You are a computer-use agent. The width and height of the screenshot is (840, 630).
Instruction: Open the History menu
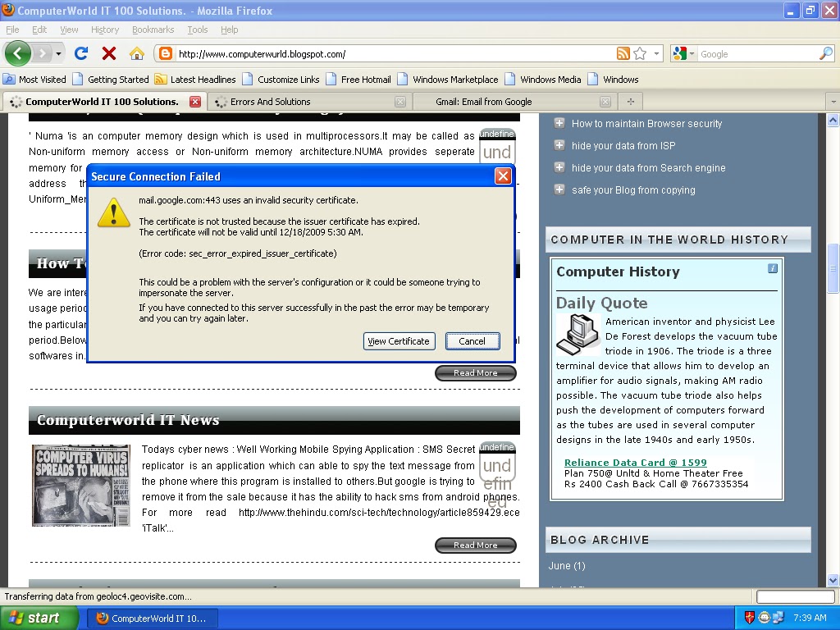tap(105, 30)
